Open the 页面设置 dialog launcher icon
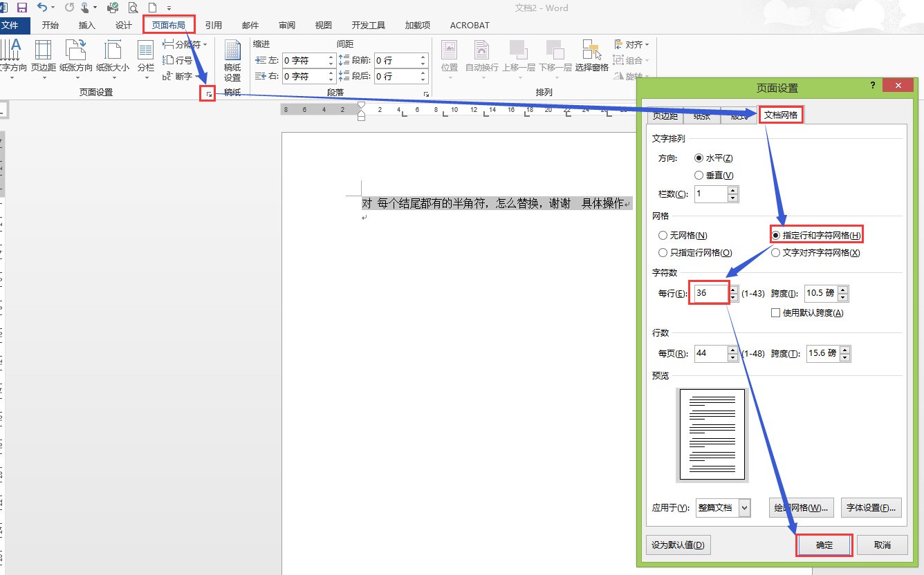Viewport: 924px width, 575px height. pyautogui.click(x=207, y=92)
